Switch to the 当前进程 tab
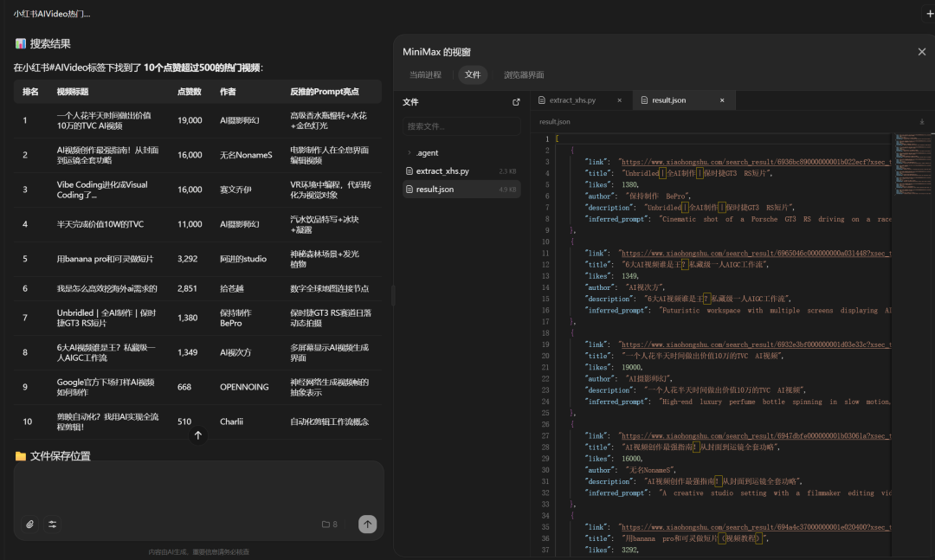This screenshot has height=560, width=935. 425,75
